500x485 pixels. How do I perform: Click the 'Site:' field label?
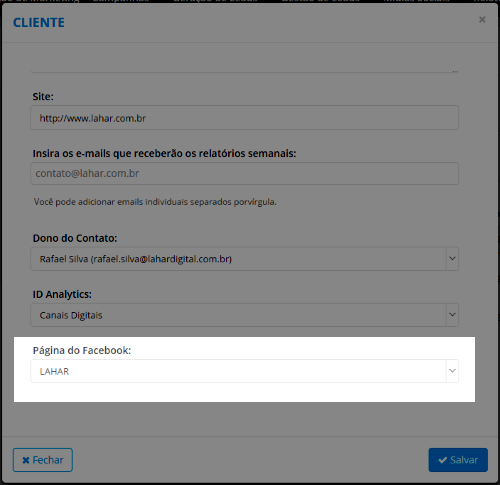43,96
